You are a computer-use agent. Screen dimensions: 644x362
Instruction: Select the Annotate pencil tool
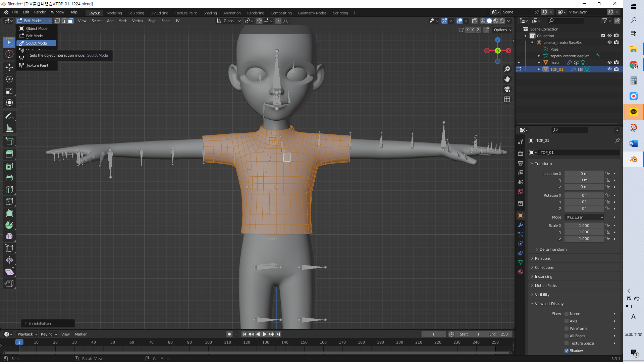[9, 116]
